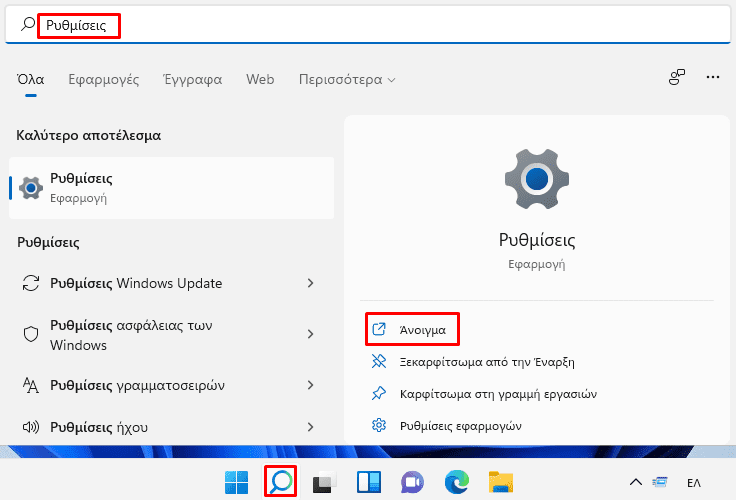Click the search feedback/account icon
Screen dimensions: 736x500
[x=676, y=77]
